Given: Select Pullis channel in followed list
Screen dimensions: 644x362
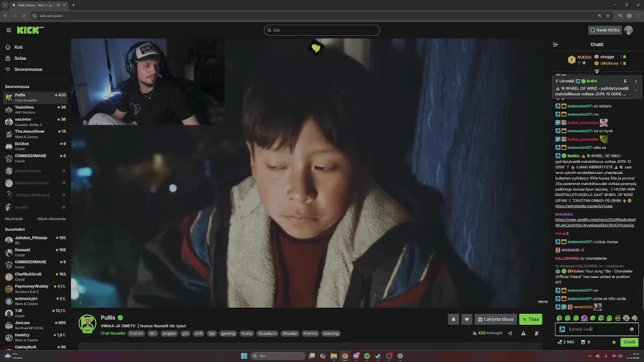Looking at the screenshot, I should pyautogui.click(x=35, y=97).
